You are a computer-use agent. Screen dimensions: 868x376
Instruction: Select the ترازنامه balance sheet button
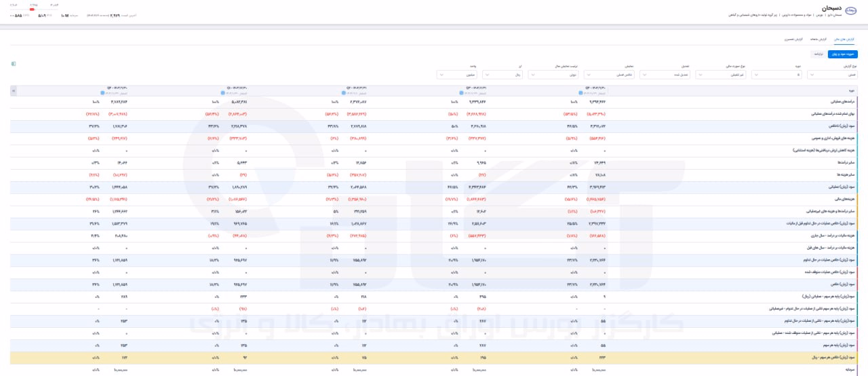(x=819, y=53)
